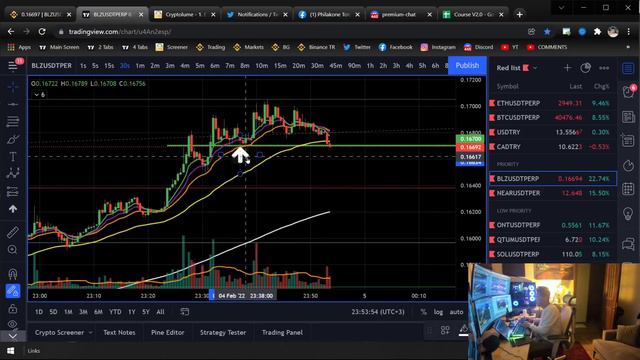Open the Crypto Screener dropdown

63,333
